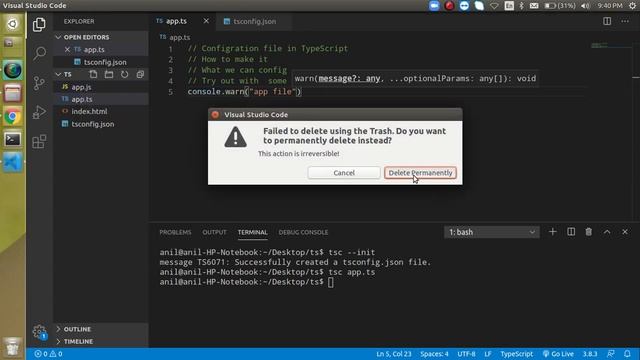Open the Explorer view in activity bar
This screenshot has height=360, width=640.
tap(39, 24)
